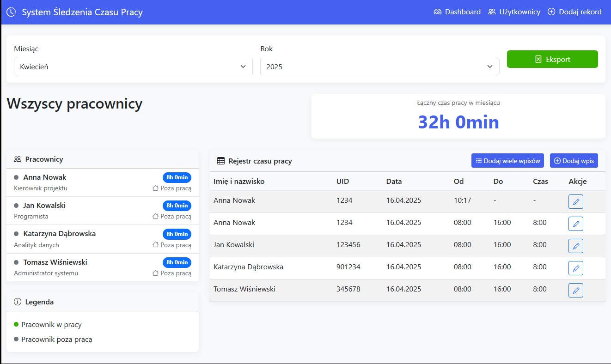This screenshot has height=364, width=611.
Task: Click the info icon beside Legenda
Action: coord(18,302)
